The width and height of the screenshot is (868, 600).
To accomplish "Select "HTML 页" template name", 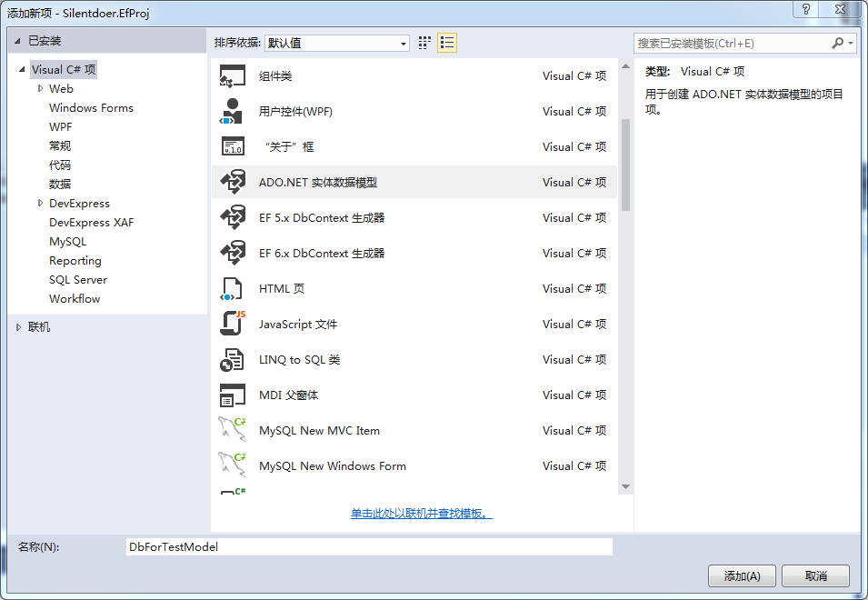I will click(282, 288).
